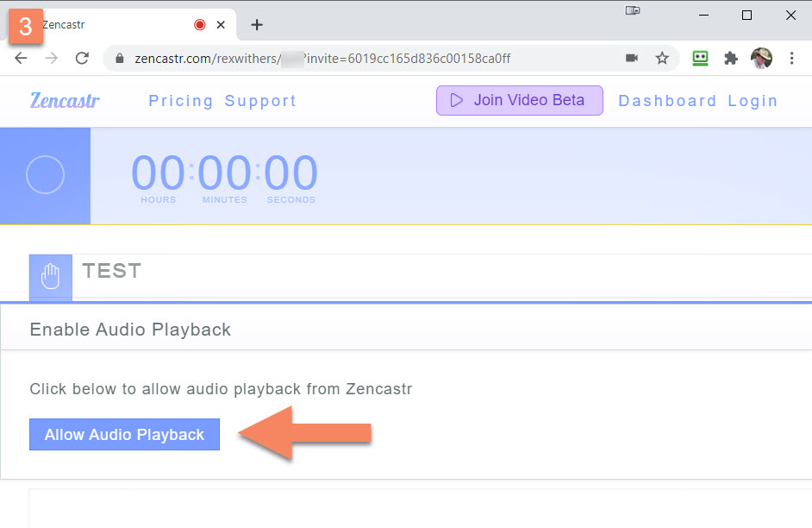The width and height of the screenshot is (812, 528).
Task: Open the Pricing page
Action: point(181,101)
